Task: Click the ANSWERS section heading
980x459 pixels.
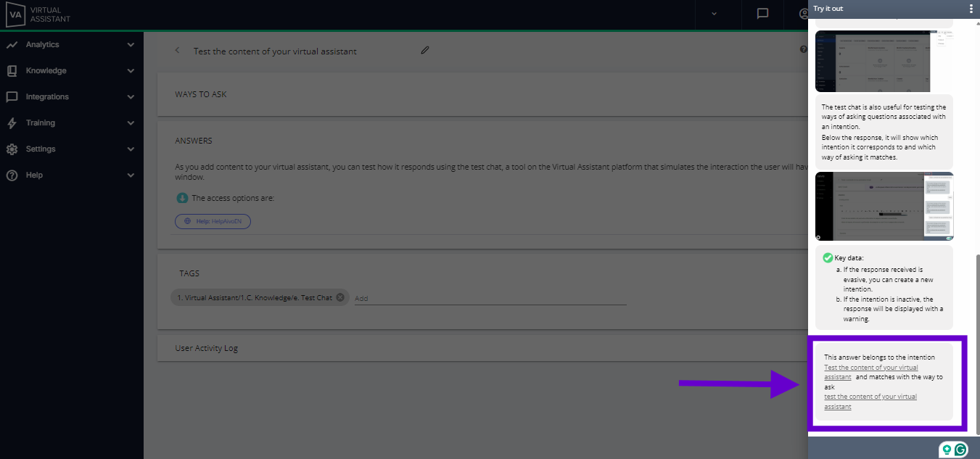Action: [194, 141]
